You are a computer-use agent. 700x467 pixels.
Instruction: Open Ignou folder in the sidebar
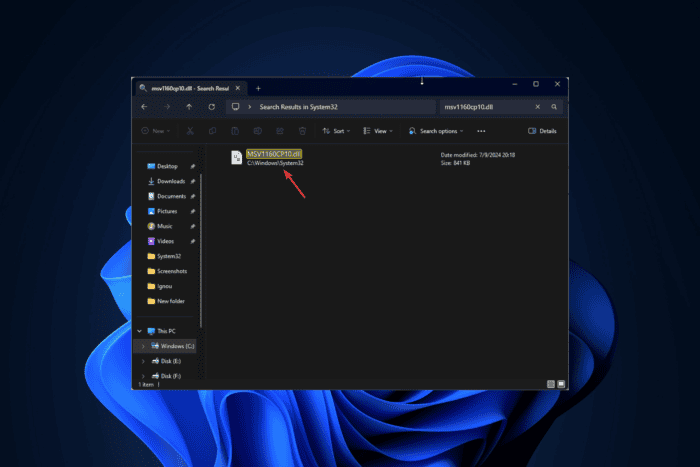click(164, 286)
